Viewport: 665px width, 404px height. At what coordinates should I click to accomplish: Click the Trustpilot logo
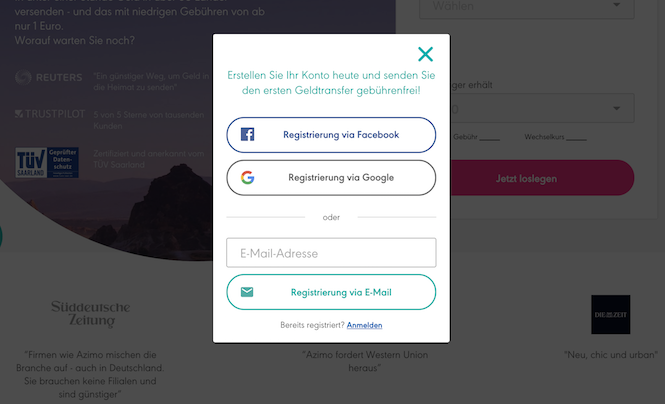coord(50,114)
